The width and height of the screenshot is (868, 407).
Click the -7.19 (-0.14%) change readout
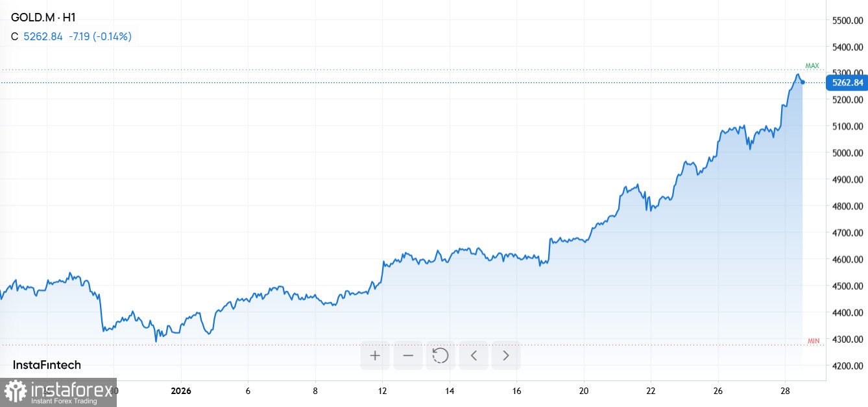pyautogui.click(x=100, y=36)
